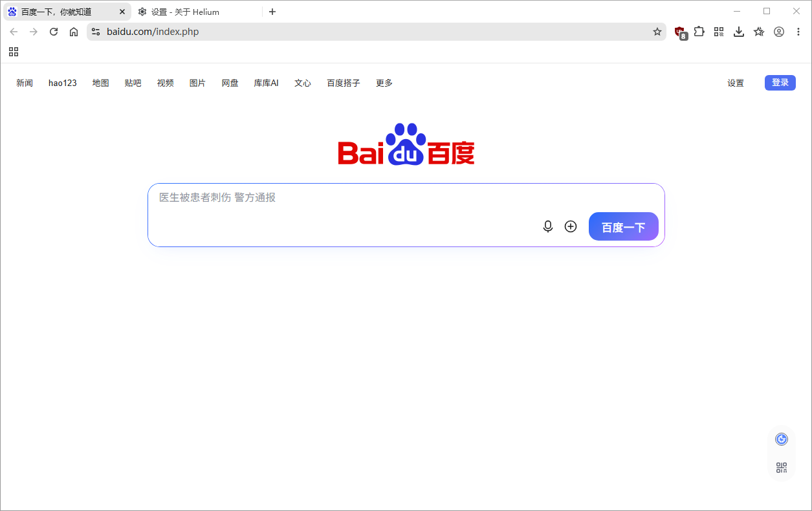Open the 设置 menu on Baidu
Viewport: 812px width, 511px height.
[736, 83]
